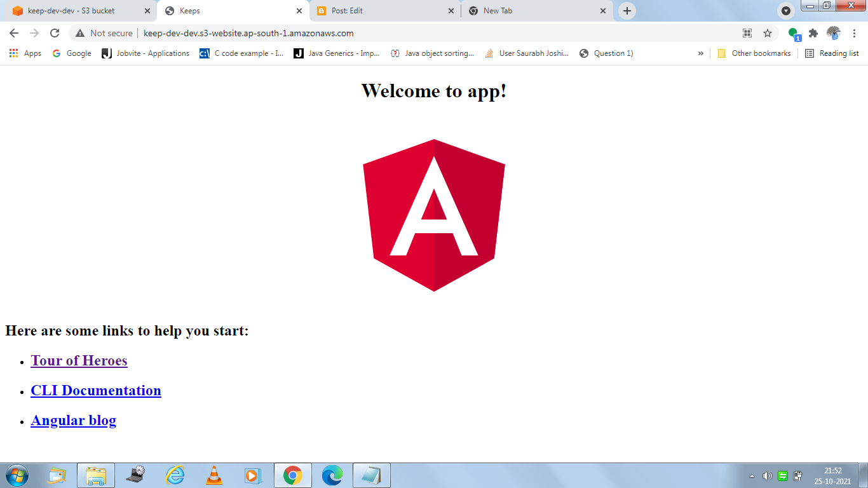Go back to the previous page
Image resolution: width=868 pixels, height=488 pixels.
coord(14,33)
